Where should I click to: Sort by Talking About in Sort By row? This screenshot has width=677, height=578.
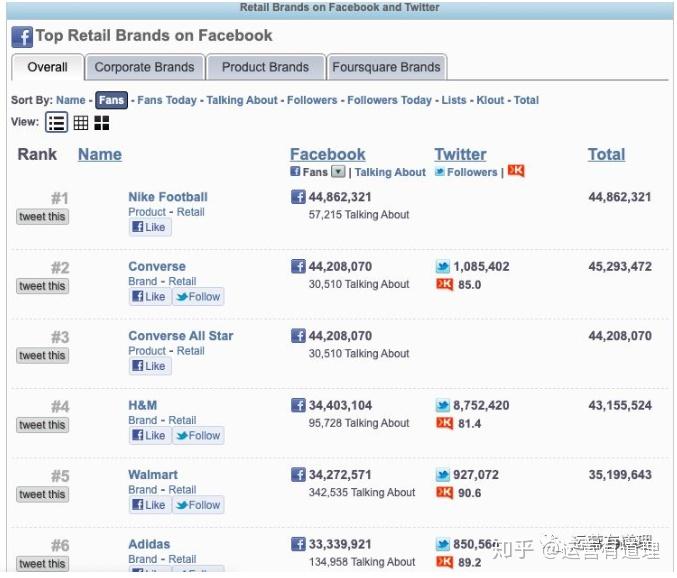coord(242,100)
